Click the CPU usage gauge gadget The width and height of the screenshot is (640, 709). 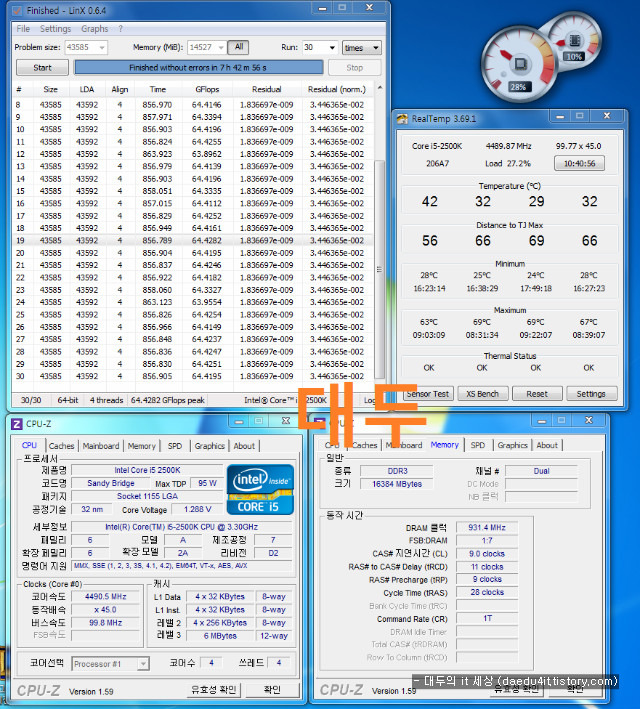tap(520, 64)
